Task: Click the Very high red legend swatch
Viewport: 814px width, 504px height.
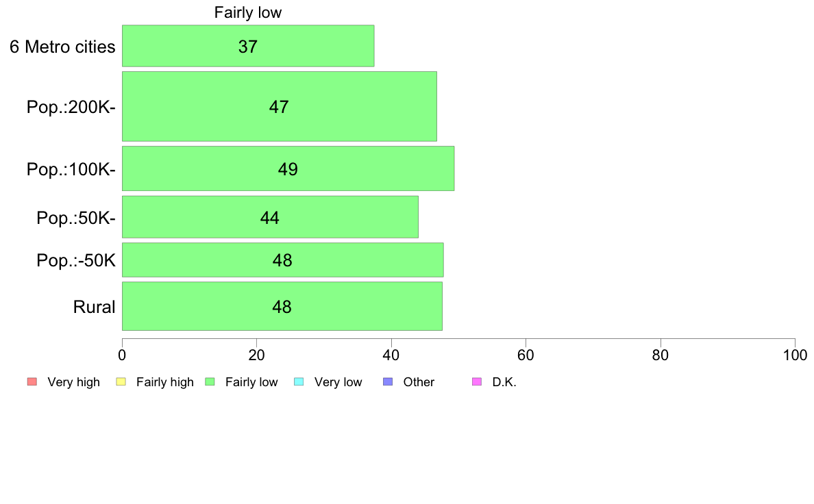Action: click(x=32, y=381)
